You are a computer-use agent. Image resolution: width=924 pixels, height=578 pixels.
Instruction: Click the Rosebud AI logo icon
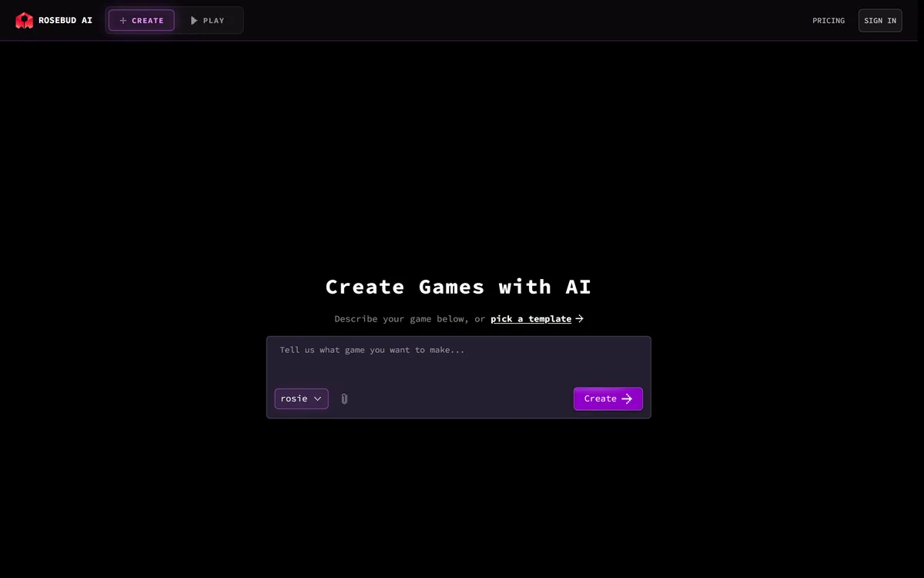point(25,21)
